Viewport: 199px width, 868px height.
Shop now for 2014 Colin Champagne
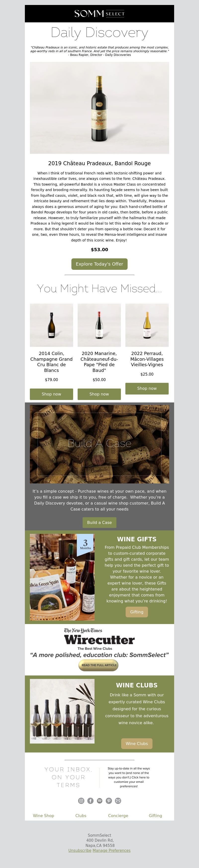click(x=51, y=394)
